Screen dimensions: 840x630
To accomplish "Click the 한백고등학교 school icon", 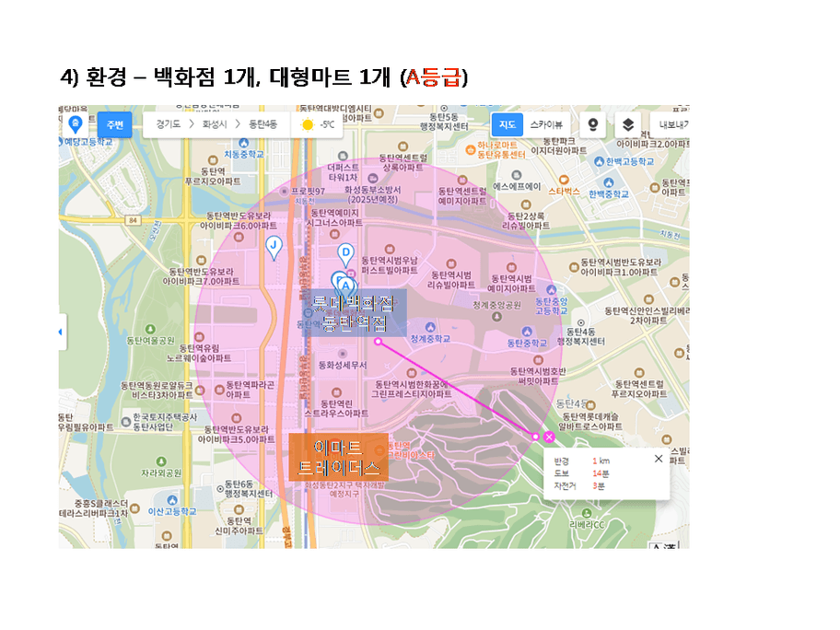I will click(x=600, y=161).
